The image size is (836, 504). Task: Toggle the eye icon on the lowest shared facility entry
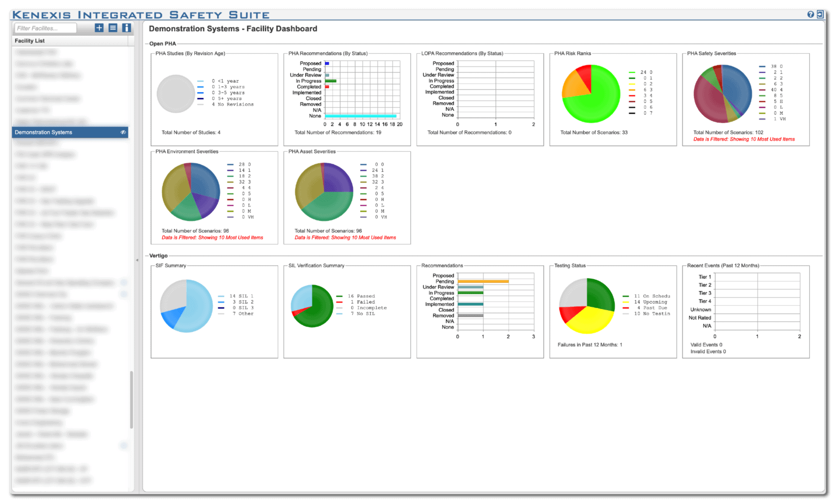click(x=124, y=446)
